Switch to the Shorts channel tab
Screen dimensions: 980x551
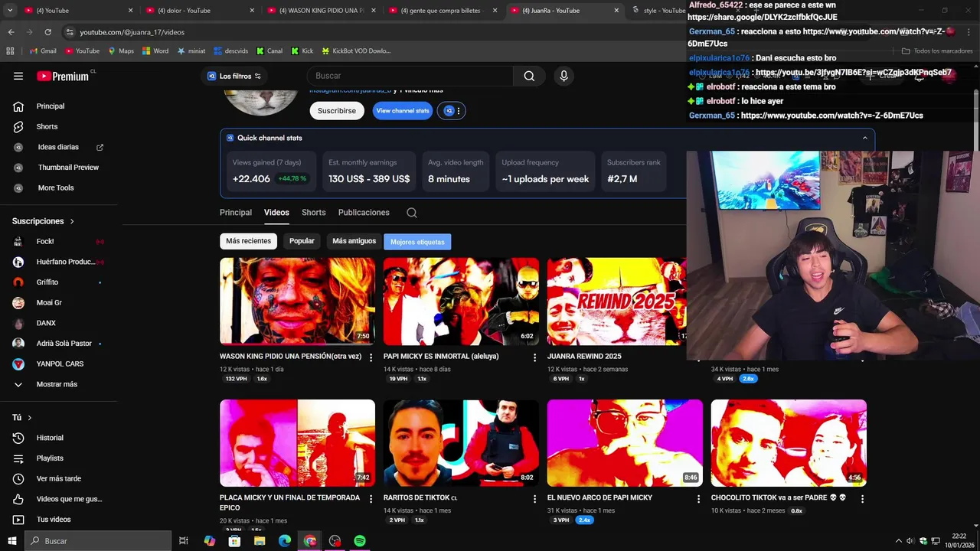click(313, 213)
